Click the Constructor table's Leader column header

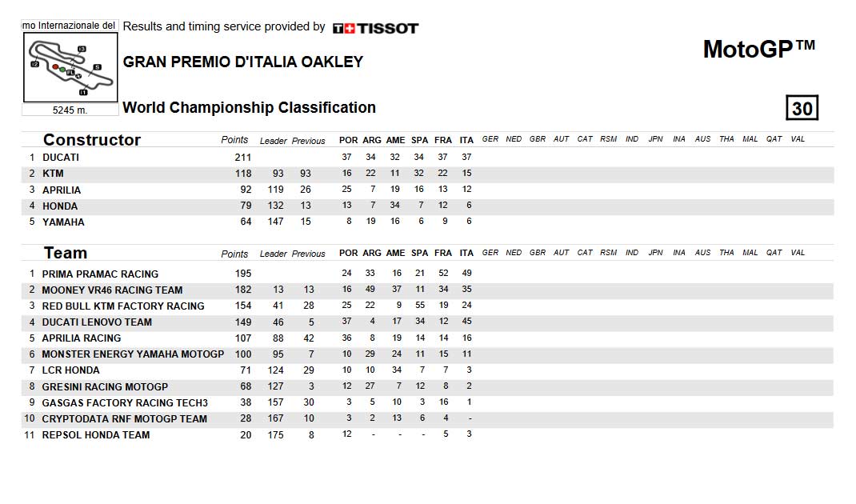tap(273, 141)
